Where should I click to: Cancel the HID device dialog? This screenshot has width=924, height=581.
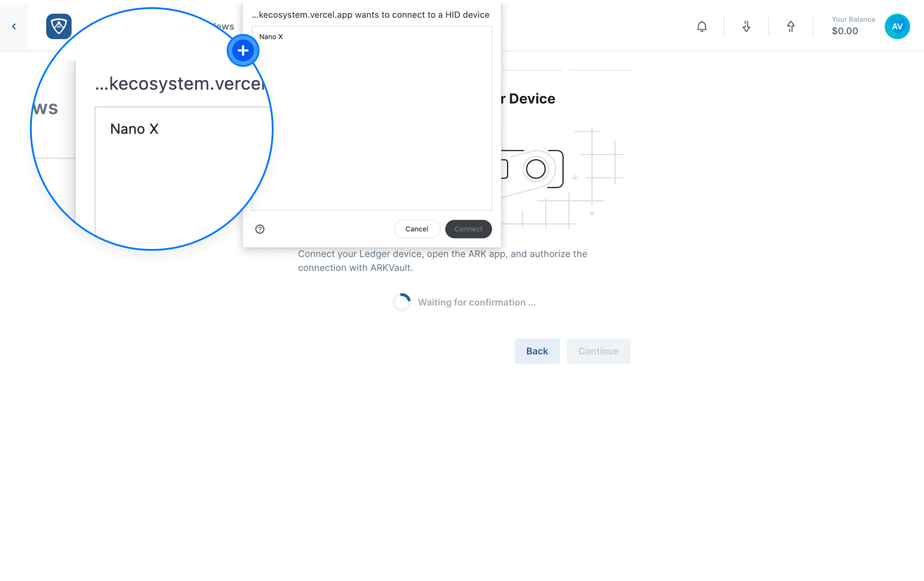417,229
